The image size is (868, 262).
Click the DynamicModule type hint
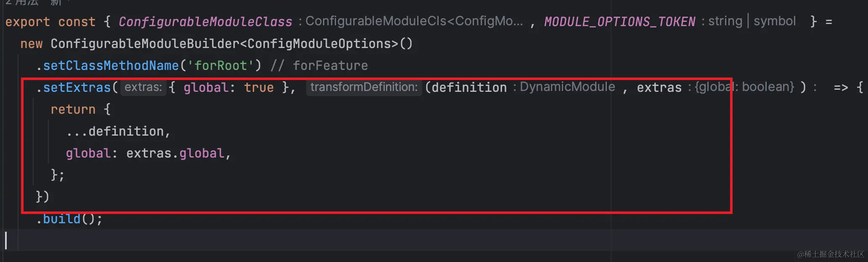click(567, 87)
